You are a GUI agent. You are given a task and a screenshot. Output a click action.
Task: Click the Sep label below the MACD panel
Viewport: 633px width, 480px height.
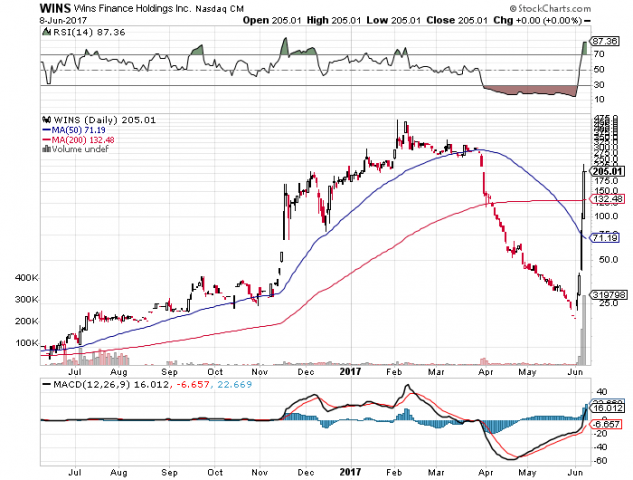(x=169, y=472)
